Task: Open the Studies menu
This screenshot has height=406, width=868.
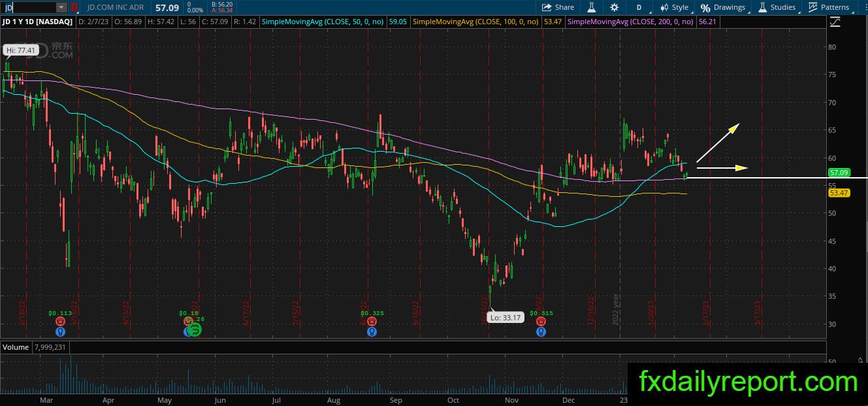Action: click(x=777, y=7)
